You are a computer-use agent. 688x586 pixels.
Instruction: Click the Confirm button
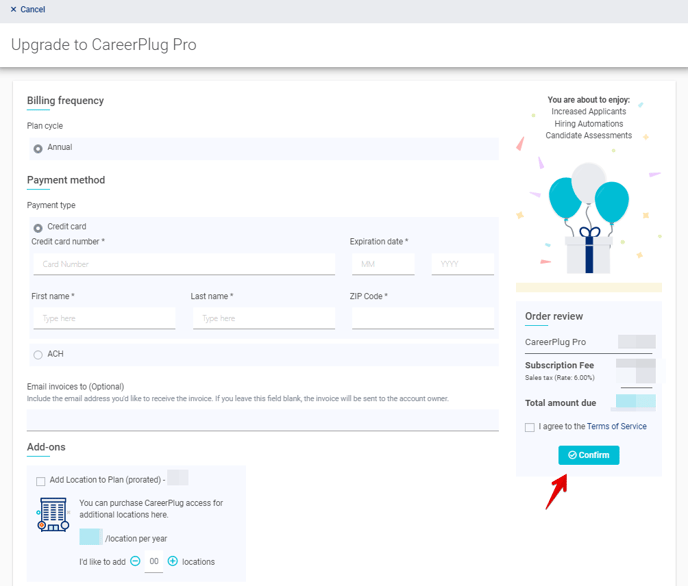point(589,455)
